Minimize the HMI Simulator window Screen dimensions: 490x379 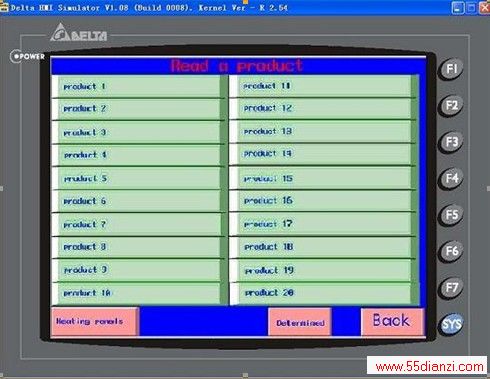click(x=458, y=8)
